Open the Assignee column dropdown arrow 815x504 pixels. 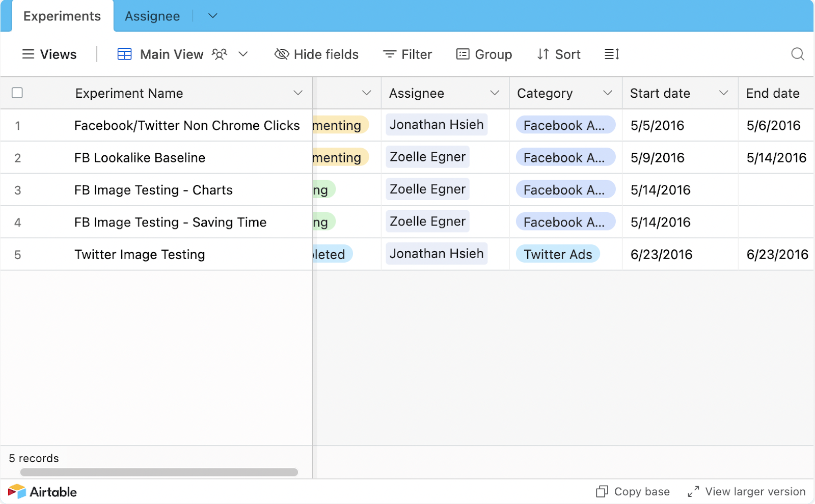pyautogui.click(x=494, y=93)
